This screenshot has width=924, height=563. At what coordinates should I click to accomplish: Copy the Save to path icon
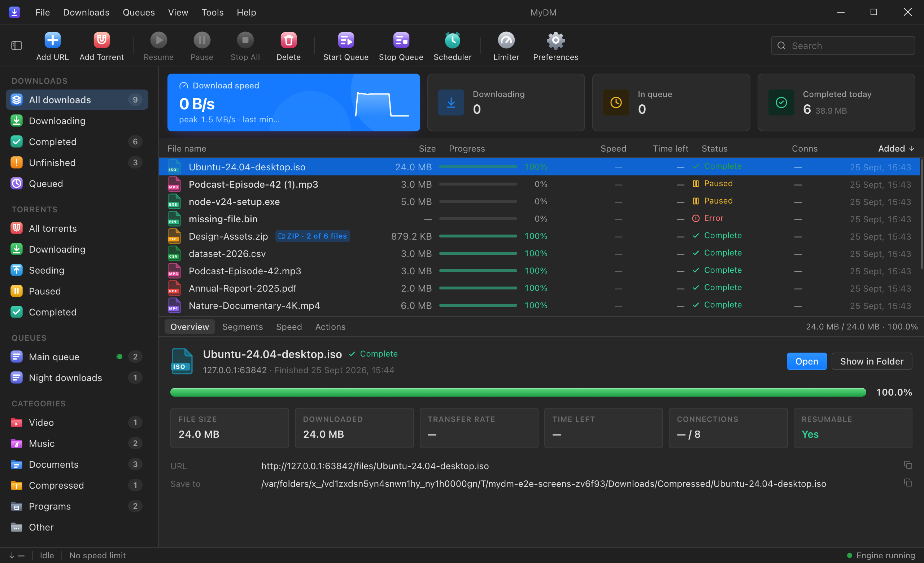907,483
